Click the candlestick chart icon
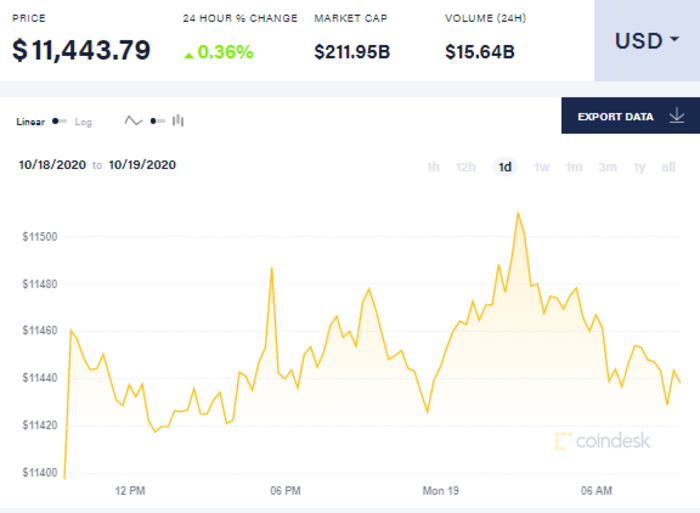Viewport: 700px width, 513px height. tap(178, 121)
